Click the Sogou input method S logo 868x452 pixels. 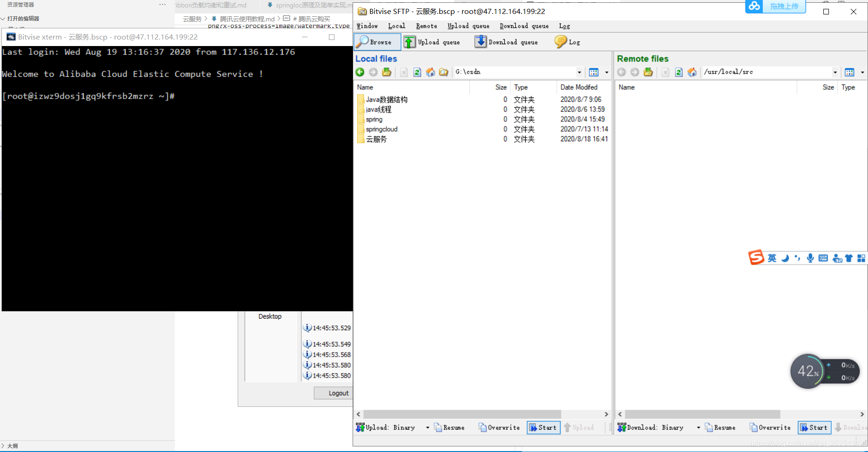[756, 258]
